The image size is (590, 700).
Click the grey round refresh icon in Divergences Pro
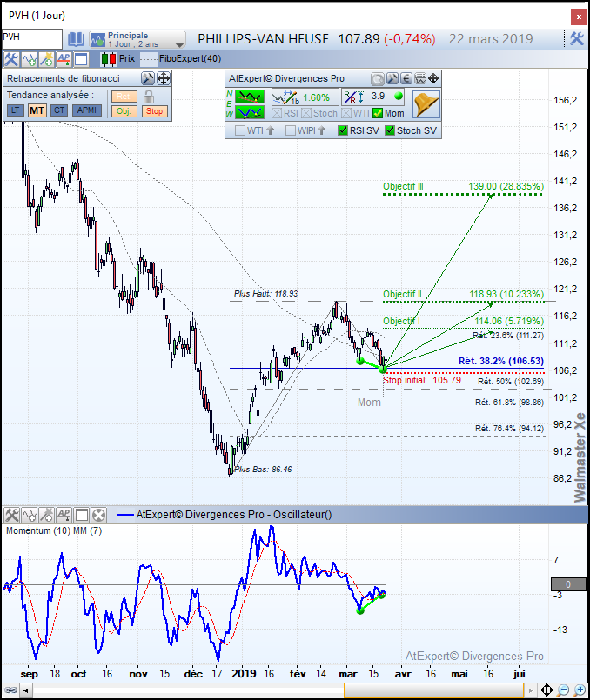378,79
